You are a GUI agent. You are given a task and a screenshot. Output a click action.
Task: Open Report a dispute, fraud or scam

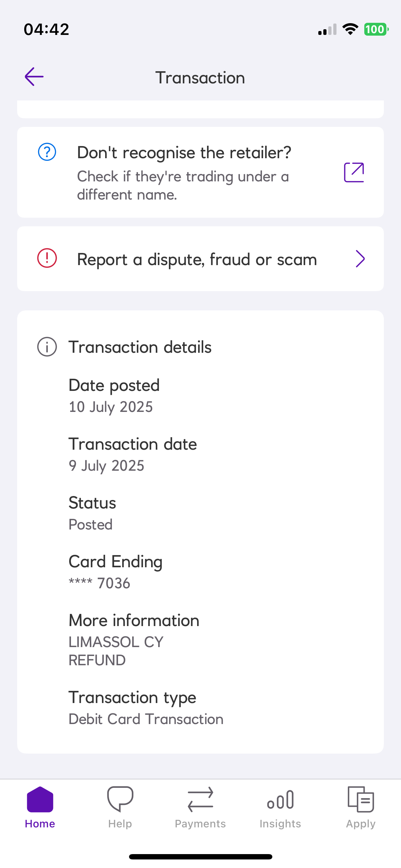tap(197, 259)
